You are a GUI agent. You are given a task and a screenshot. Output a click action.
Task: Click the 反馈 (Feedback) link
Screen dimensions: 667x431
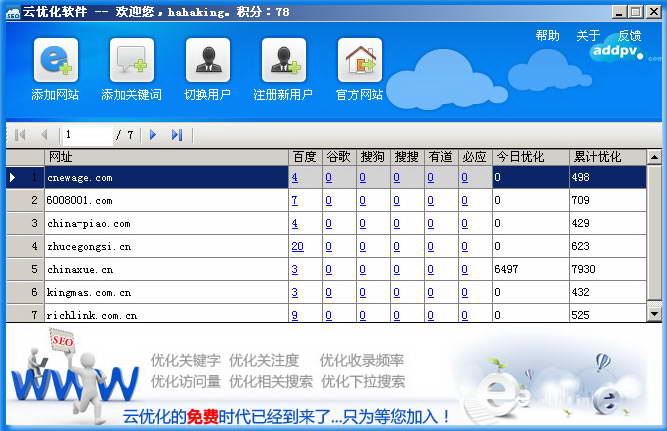click(x=630, y=36)
